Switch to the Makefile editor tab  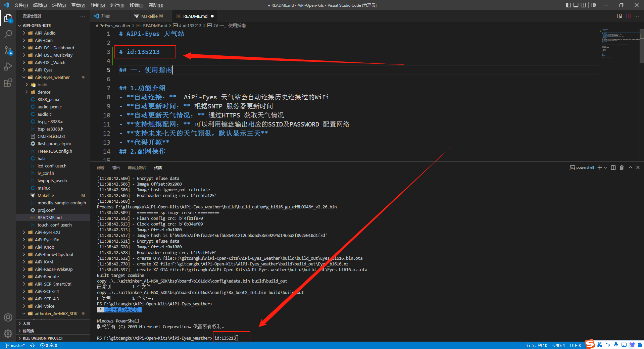[x=152, y=16]
